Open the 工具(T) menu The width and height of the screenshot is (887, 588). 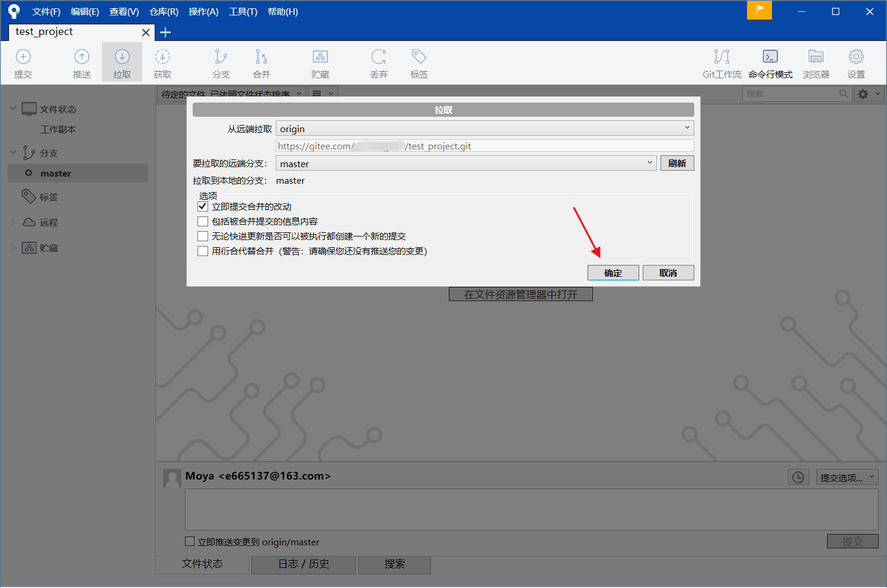[243, 12]
